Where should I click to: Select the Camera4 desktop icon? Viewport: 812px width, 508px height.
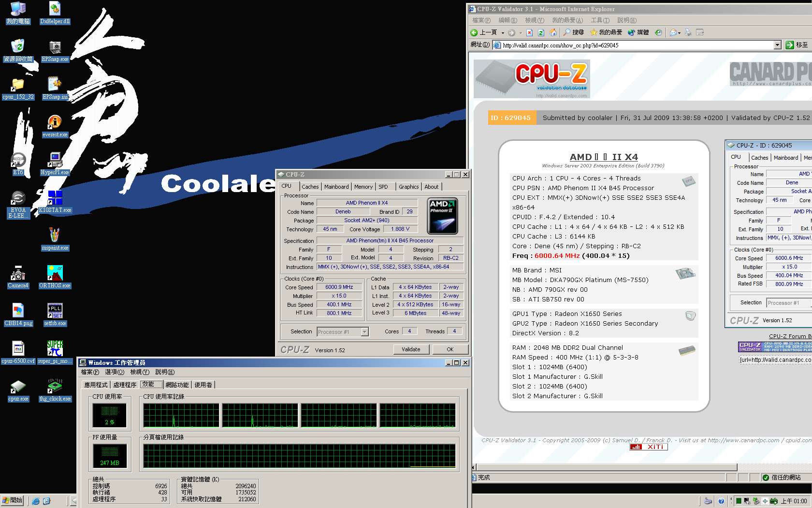pos(18,277)
